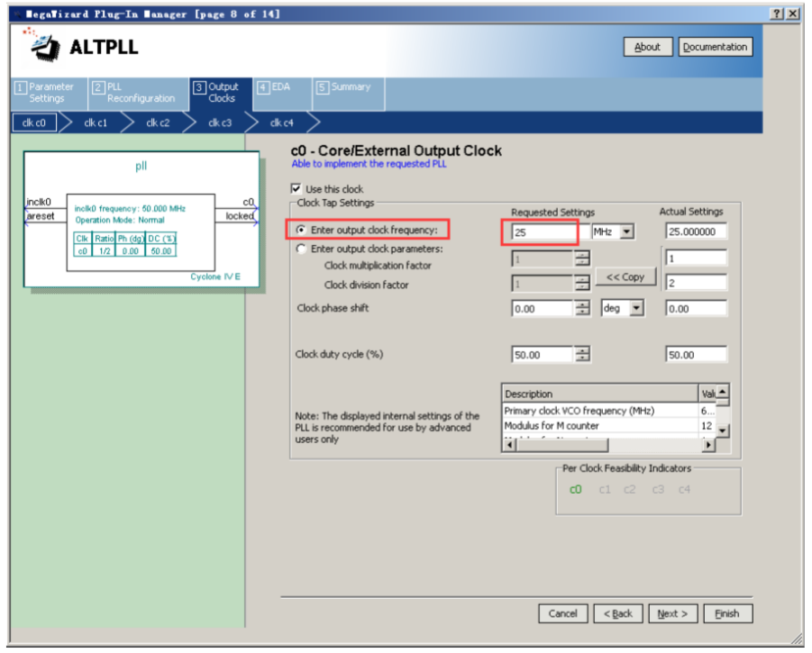Select the clk c2 sub-tab
Viewport: 812px width, 653px height.
(x=158, y=123)
